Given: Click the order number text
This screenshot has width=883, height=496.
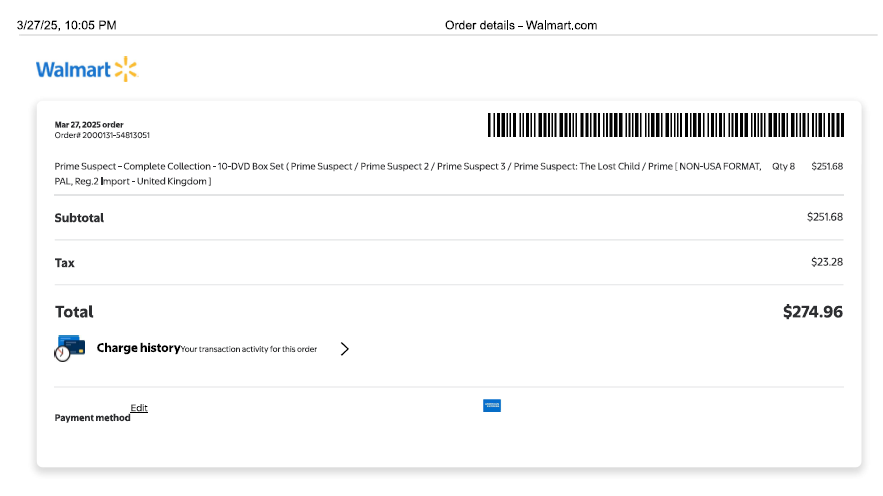Looking at the screenshot, I should tap(102, 135).
